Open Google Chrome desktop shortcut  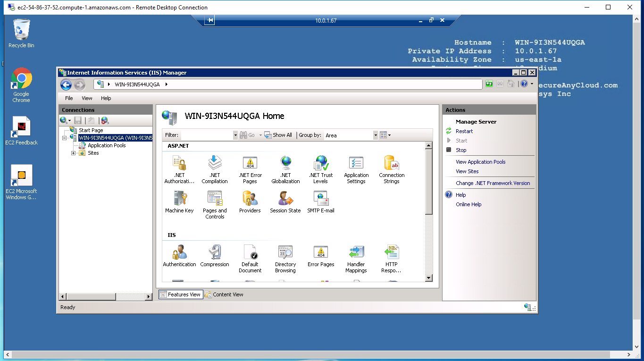coord(21,85)
